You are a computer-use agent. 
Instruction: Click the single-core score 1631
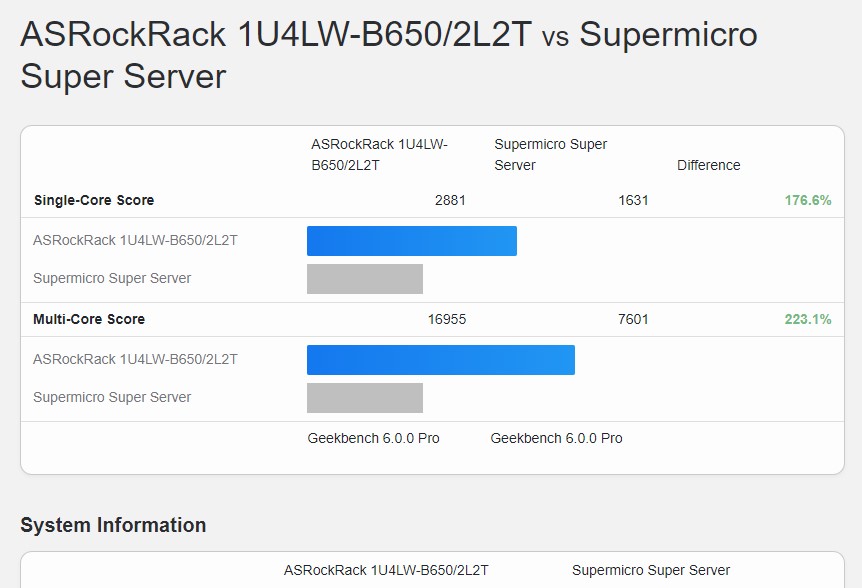(x=633, y=200)
